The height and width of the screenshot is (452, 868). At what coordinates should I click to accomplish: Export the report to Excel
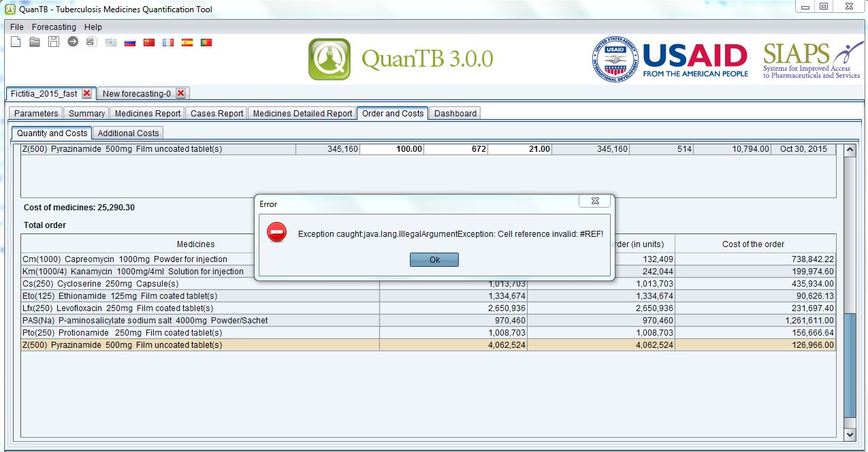coord(91,42)
